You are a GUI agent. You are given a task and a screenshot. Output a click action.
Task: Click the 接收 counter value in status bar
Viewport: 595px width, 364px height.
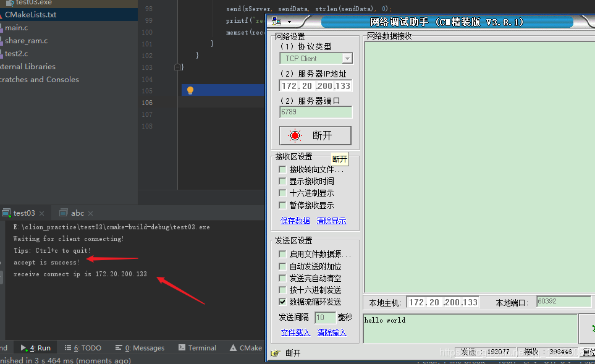coord(560,352)
